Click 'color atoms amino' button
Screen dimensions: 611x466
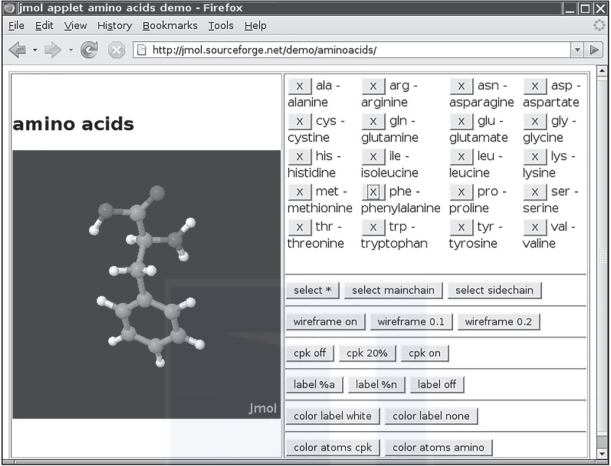tap(438, 448)
